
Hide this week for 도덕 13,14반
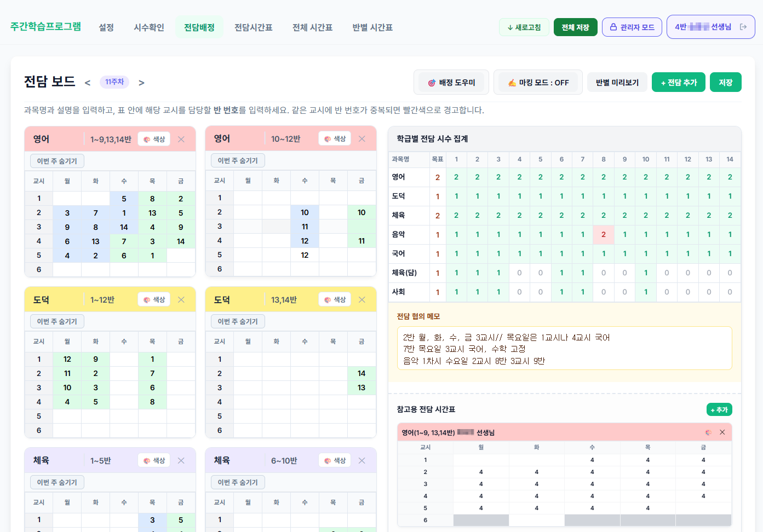click(238, 321)
